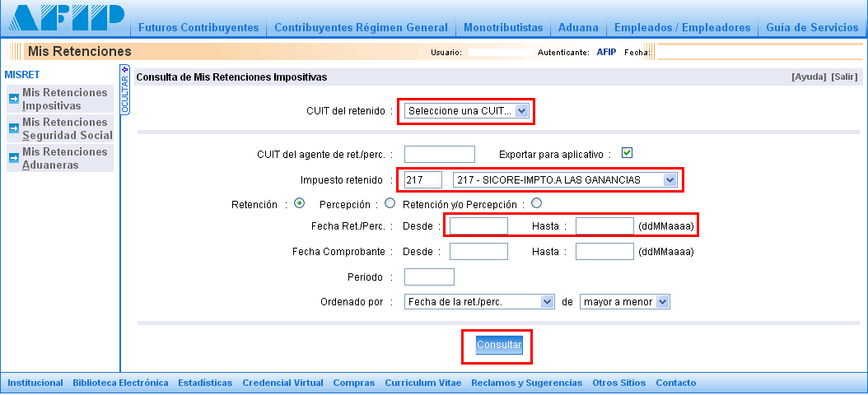
Task: Choose the Retención y/o Percepción option
Action: click(x=537, y=203)
